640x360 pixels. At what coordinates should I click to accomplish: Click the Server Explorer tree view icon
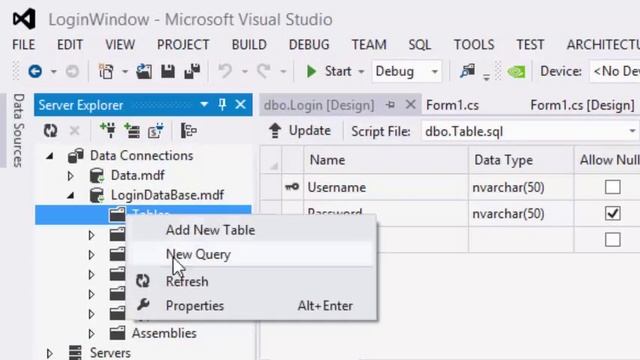pos(189,131)
